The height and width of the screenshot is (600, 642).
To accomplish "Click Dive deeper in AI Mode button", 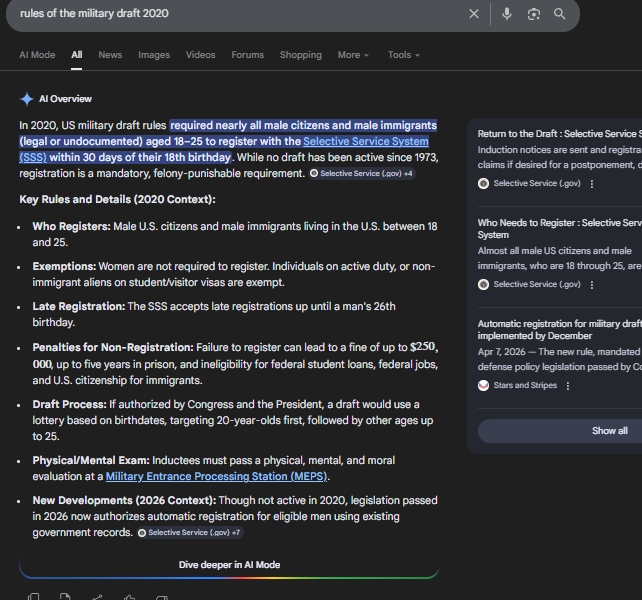I will (x=229, y=565).
